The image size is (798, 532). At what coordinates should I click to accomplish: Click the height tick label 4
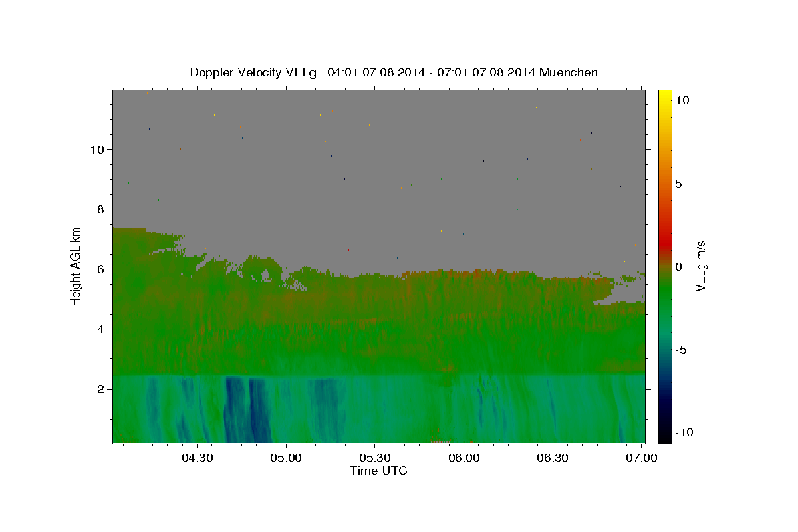[101, 329]
